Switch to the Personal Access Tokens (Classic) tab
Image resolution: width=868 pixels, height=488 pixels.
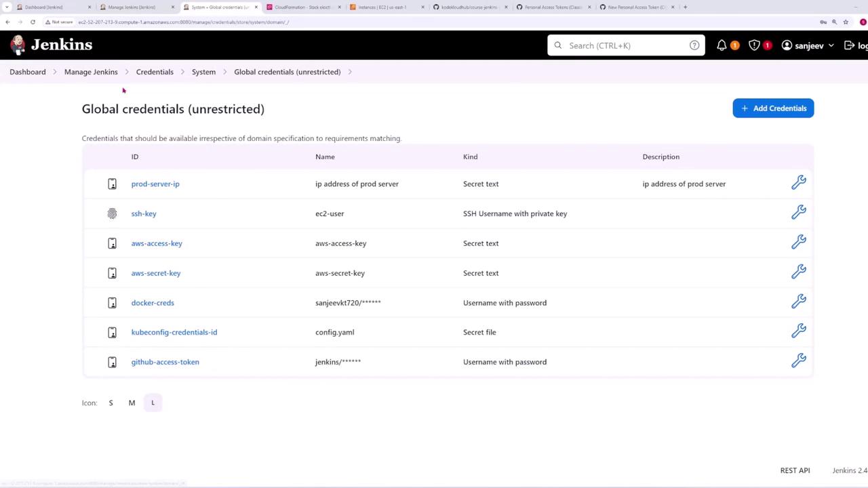(x=553, y=7)
